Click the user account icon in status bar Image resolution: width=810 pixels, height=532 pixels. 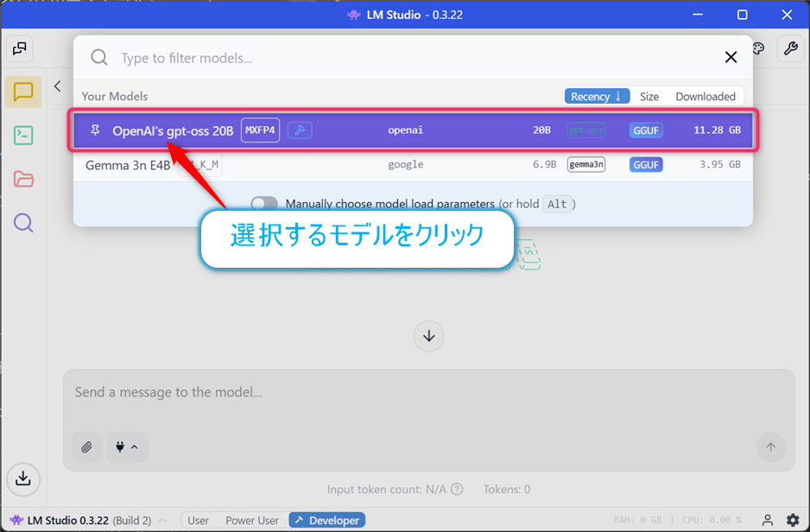pyautogui.click(x=768, y=520)
